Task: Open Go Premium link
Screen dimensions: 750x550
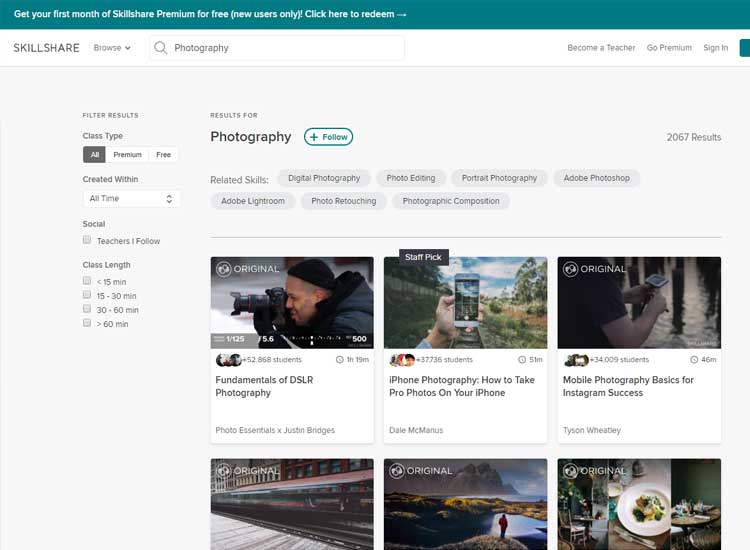Action: coord(669,48)
